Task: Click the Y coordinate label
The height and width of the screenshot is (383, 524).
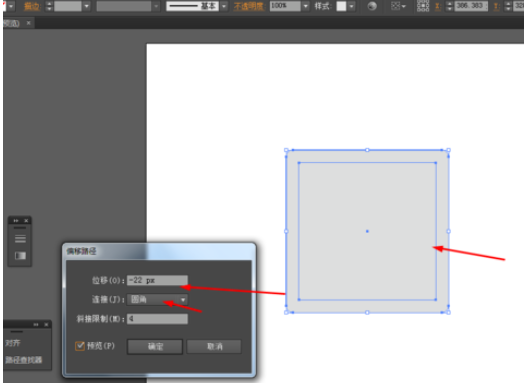Action: [x=496, y=6]
